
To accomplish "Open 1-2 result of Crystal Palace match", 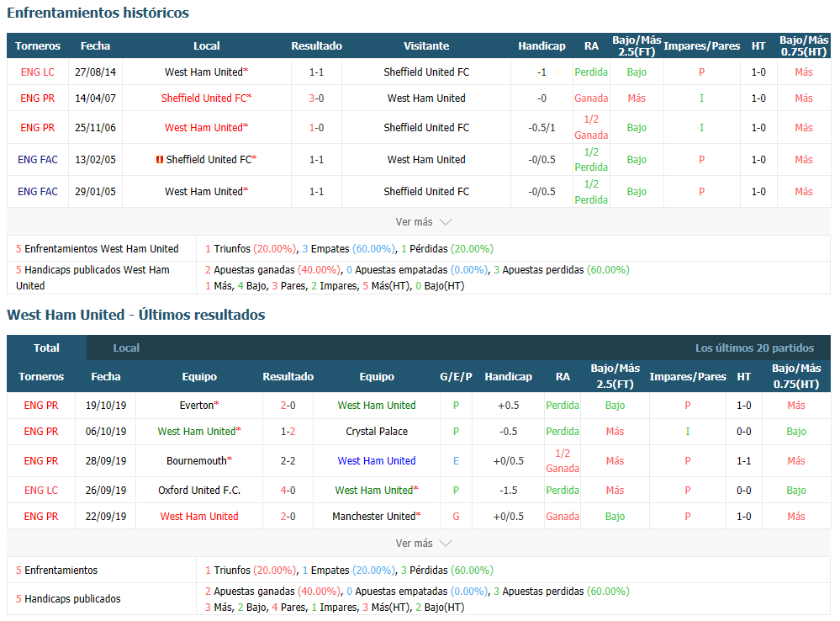I will 288,432.
